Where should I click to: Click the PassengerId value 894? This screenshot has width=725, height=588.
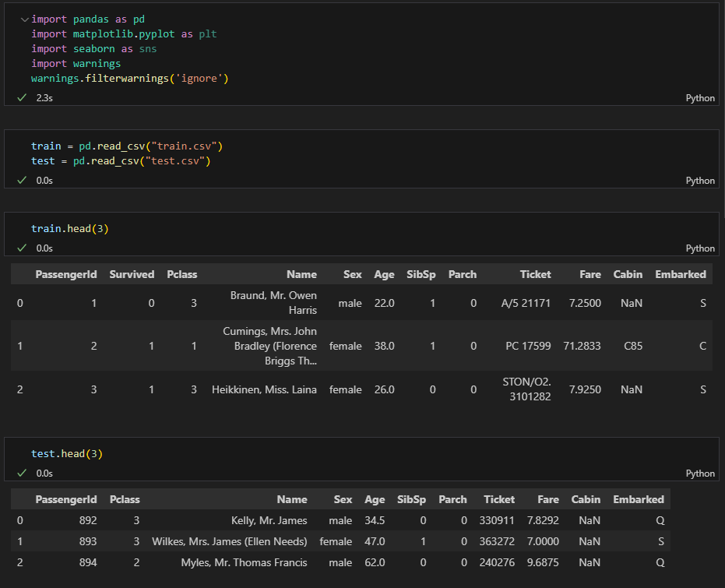coord(88,562)
